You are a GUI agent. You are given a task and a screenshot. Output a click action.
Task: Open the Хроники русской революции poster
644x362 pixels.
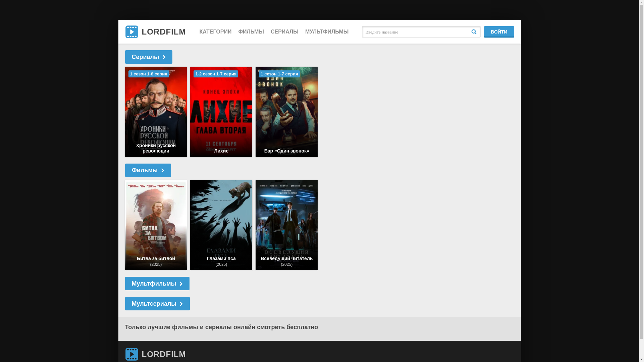point(156,112)
